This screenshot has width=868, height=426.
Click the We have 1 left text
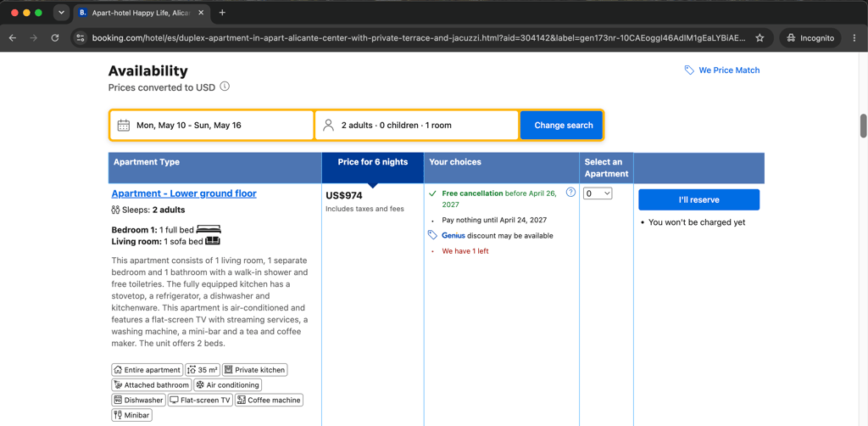coord(465,251)
